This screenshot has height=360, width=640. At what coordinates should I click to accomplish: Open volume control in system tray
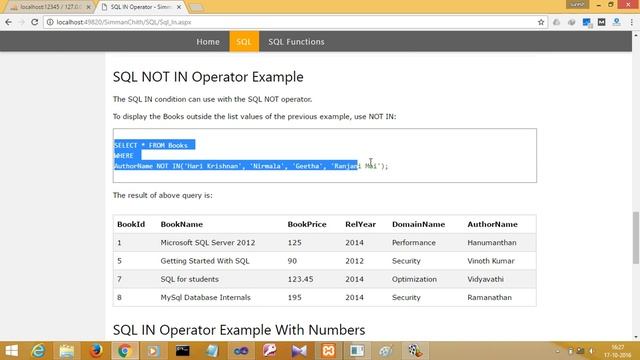pos(591,351)
